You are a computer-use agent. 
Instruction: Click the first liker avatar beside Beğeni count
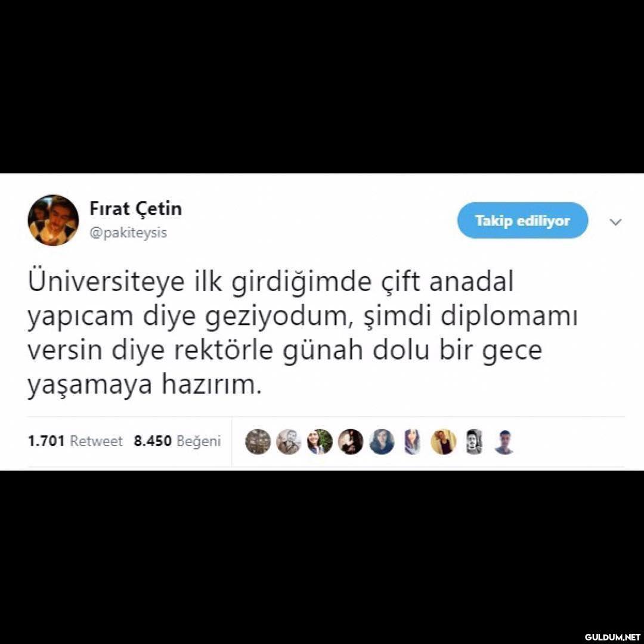click(x=258, y=441)
